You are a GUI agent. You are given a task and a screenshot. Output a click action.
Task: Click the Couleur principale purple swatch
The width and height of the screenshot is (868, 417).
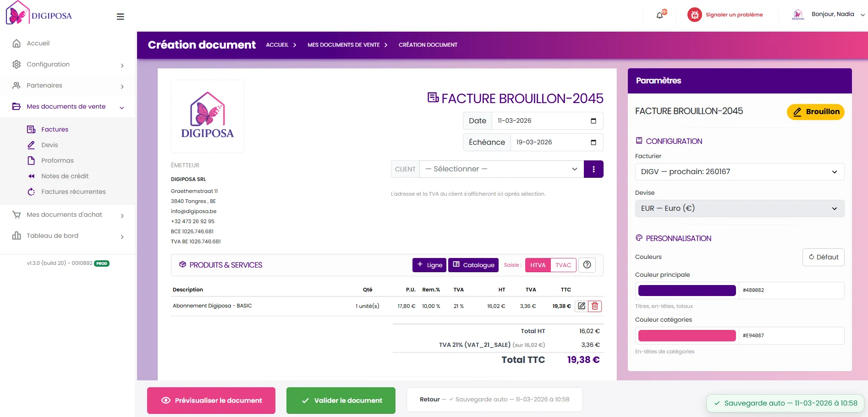(x=686, y=290)
